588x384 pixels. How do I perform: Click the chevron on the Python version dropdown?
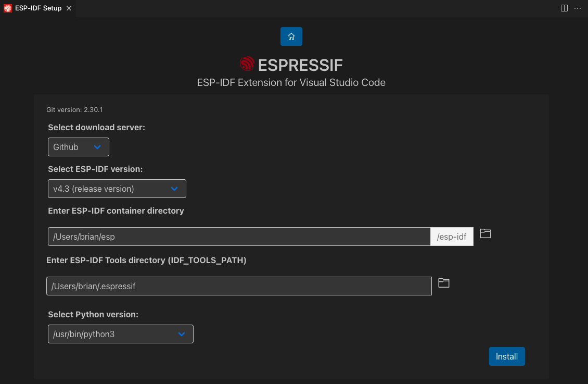(x=182, y=334)
